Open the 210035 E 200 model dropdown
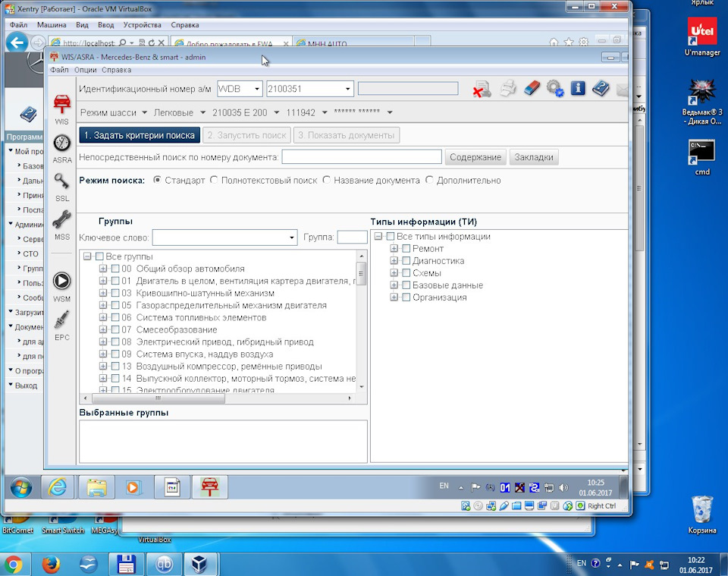Screen dimensions: 728x576 (276, 112)
